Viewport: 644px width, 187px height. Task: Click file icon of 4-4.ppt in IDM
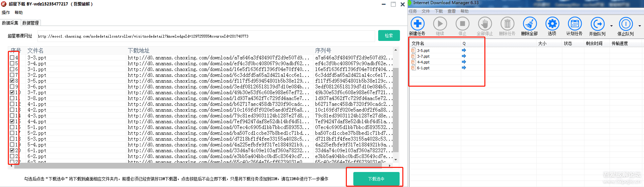point(413,62)
